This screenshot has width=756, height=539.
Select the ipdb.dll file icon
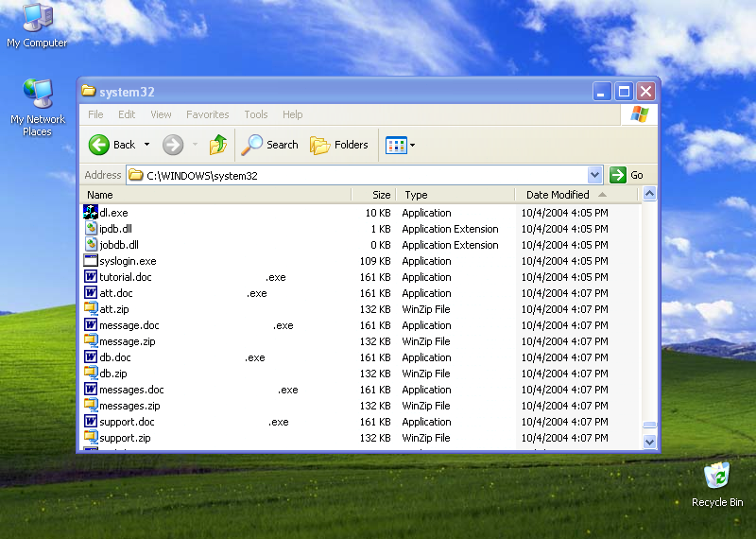(x=91, y=228)
